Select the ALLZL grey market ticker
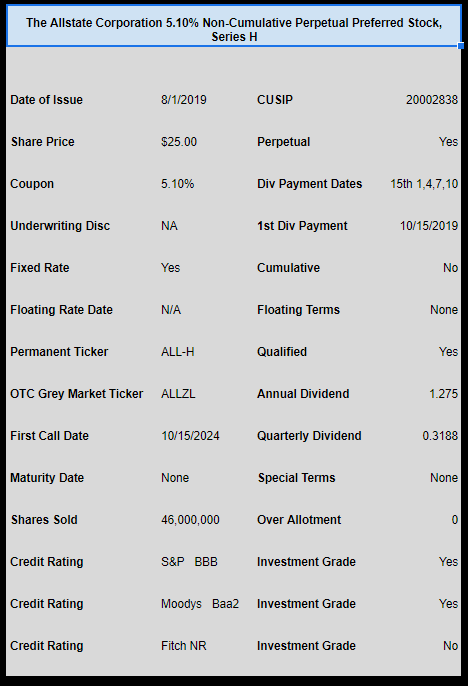This screenshot has width=468, height=686. click(178, 394)
